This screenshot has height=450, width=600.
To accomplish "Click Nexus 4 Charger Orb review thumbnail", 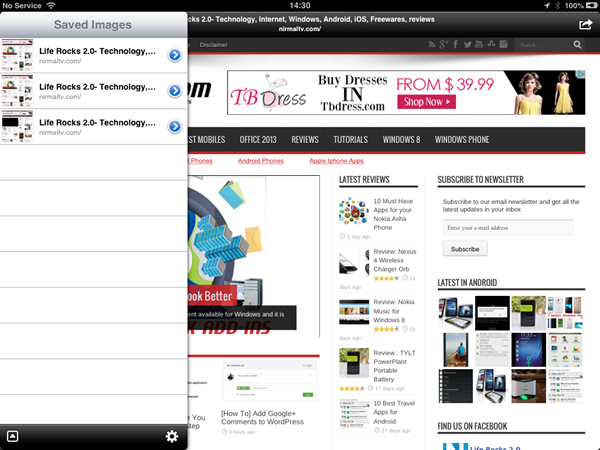I will 354,262.
